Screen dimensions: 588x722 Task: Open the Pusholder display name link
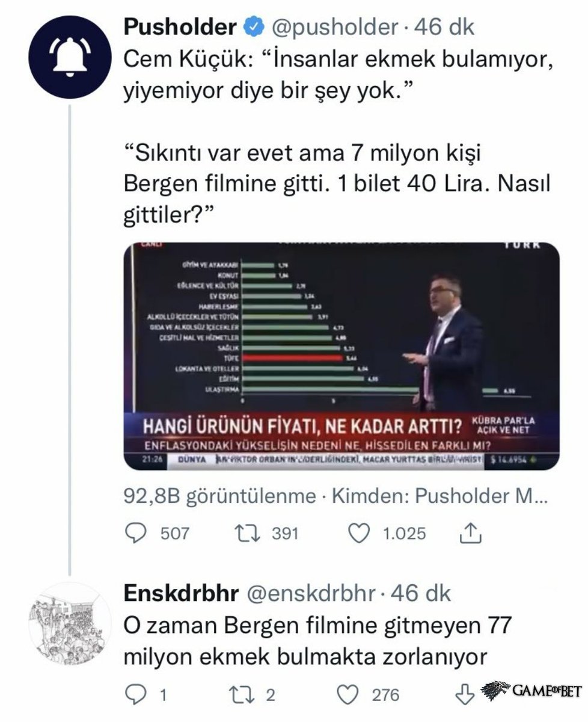point(180,27)
